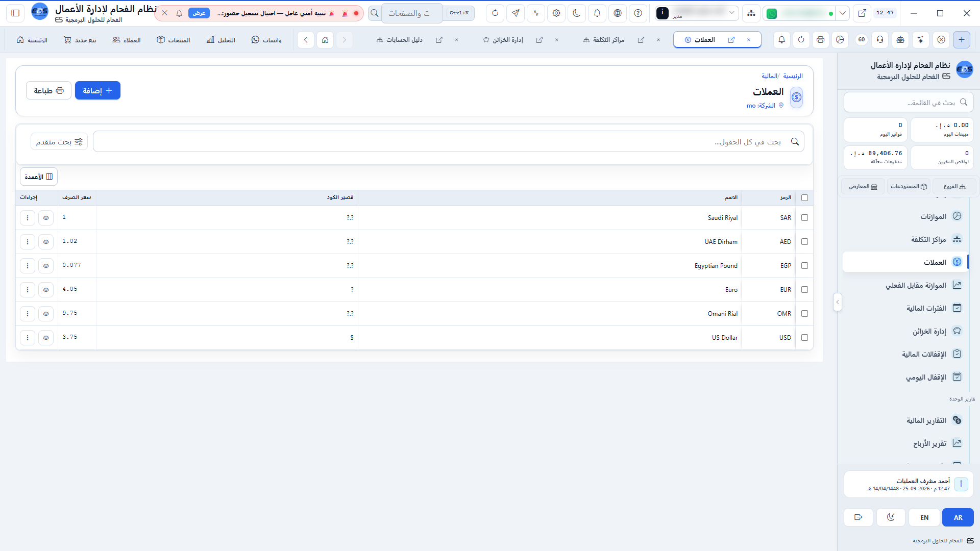Click the plus new tab button
This screenshot has width=980, height=551.
[962, 40]
